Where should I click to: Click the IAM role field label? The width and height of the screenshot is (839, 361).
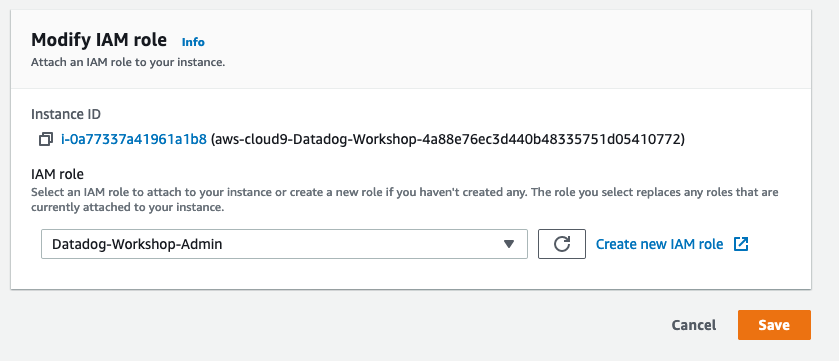[57, 174]
